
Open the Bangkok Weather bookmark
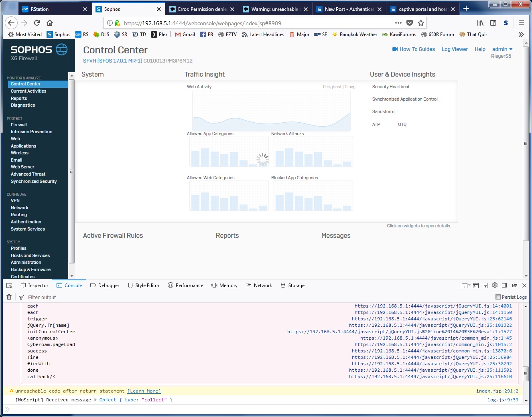click(355, 34)
